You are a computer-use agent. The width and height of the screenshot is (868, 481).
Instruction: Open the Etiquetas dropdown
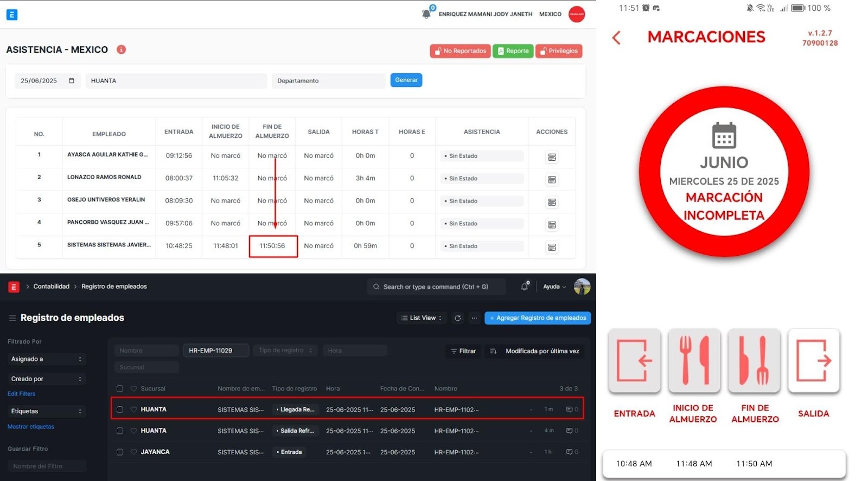pos(46,411)
